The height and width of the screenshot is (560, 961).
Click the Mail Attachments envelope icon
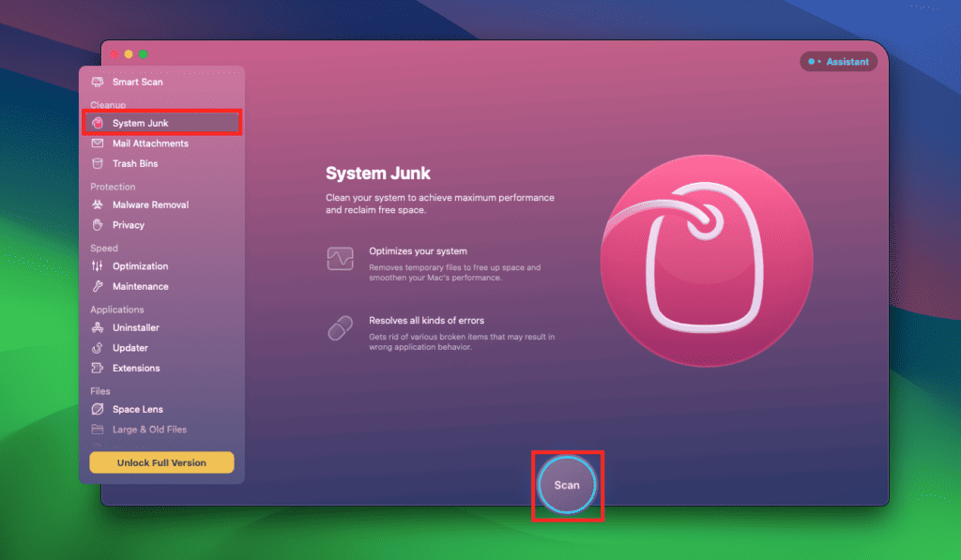(x=98, y=144)
